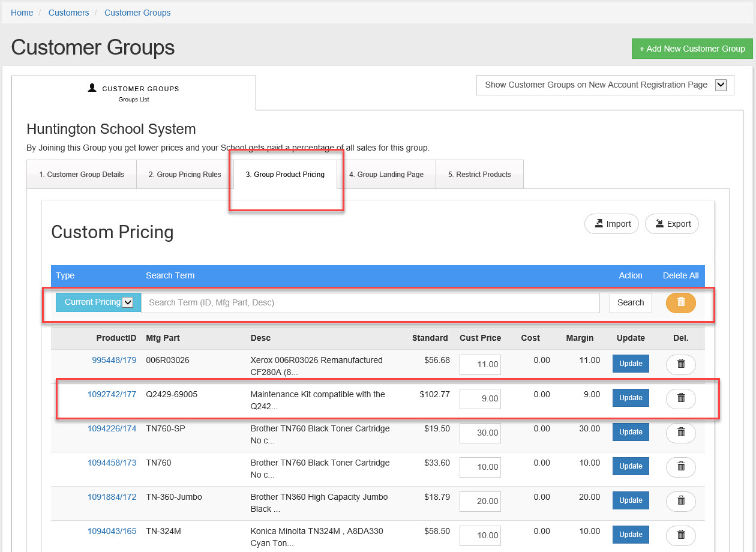Open the Current Pricing type dropdown
The height and width of the screenshot is (552, 756).
[x=98, y=302]
